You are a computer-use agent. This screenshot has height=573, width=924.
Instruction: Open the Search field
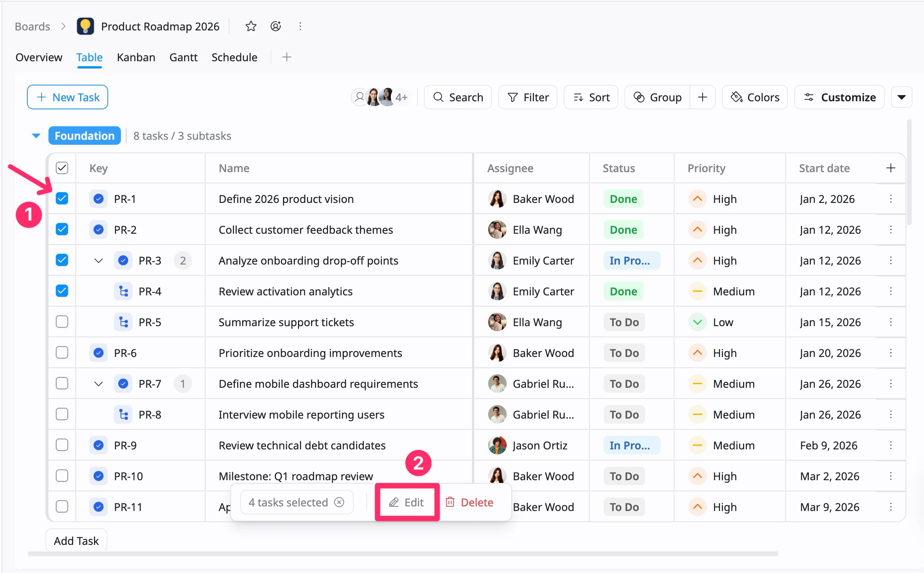pyautogui.click(x=458, y=97)
